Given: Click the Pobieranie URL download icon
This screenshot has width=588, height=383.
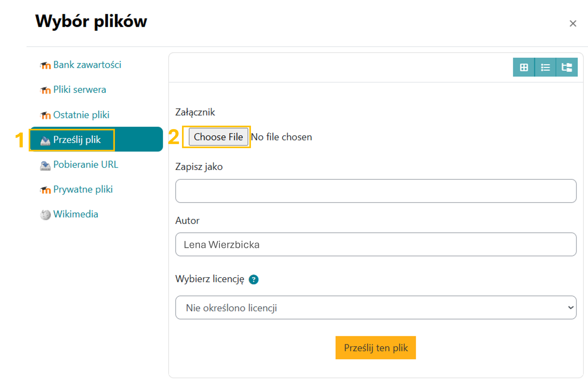Looking at the screenshot, I should 45,165.
